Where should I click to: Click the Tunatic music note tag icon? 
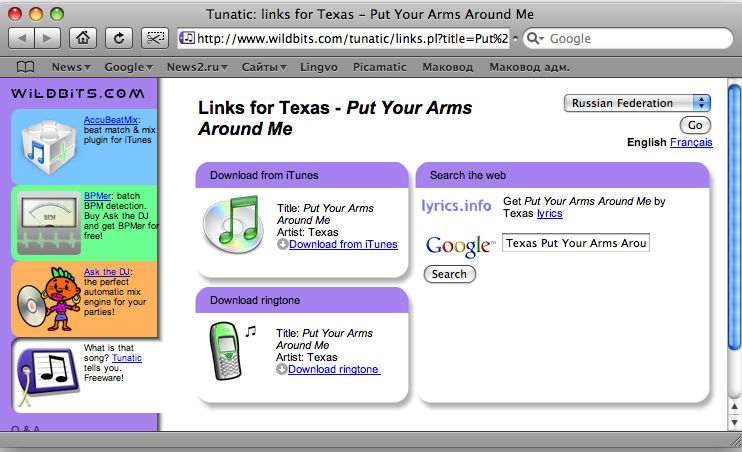[x=48, y=376]
